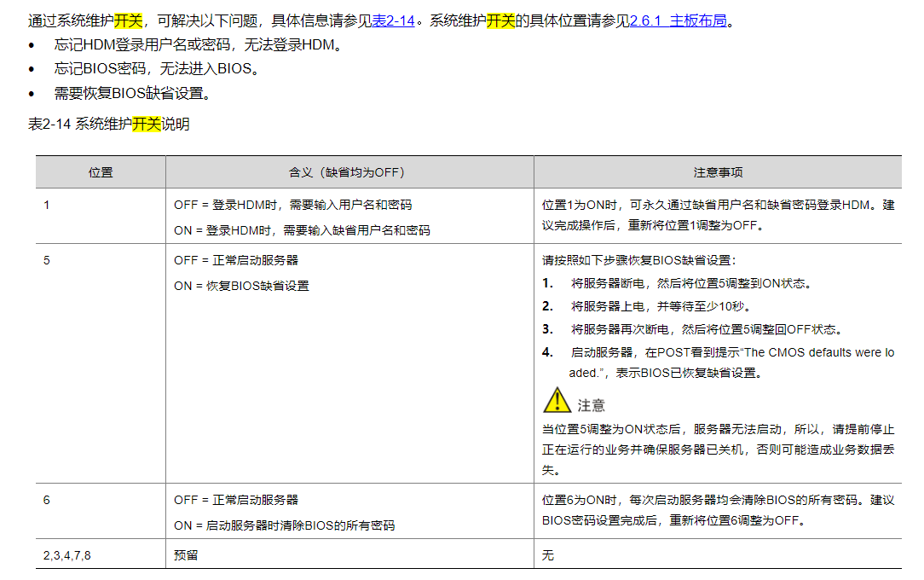This screenshot has height=580, width=924.
Task: Click the yellow warning triangle icon
Action: coord(557,400)
